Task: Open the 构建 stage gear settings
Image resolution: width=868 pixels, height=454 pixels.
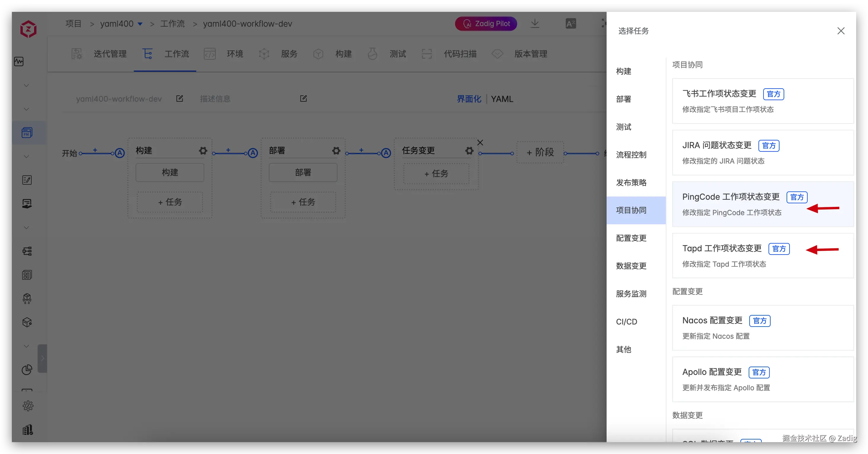Action: pyautogui.click(x=203, y=151)
